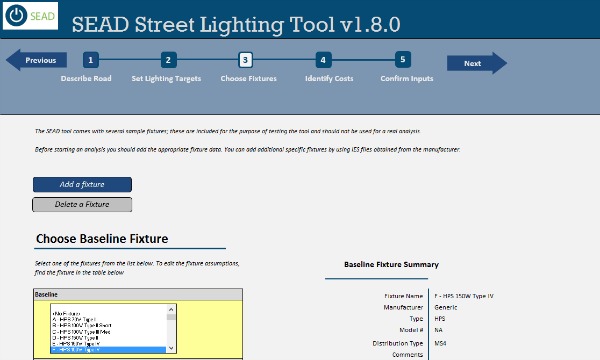Image resolution: width=600 pixels, height=360 pixels.
Task: Click the baseline list scrollbar thumb
Action: point(171,317)
